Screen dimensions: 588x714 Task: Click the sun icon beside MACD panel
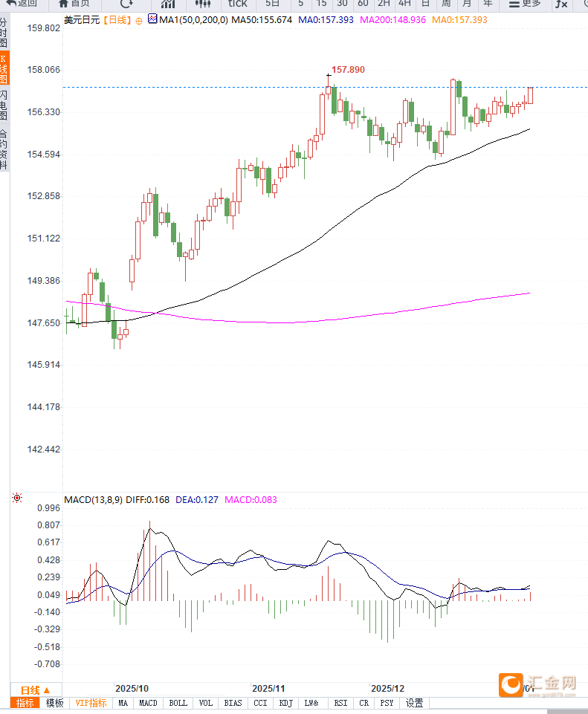pos(16,498)
